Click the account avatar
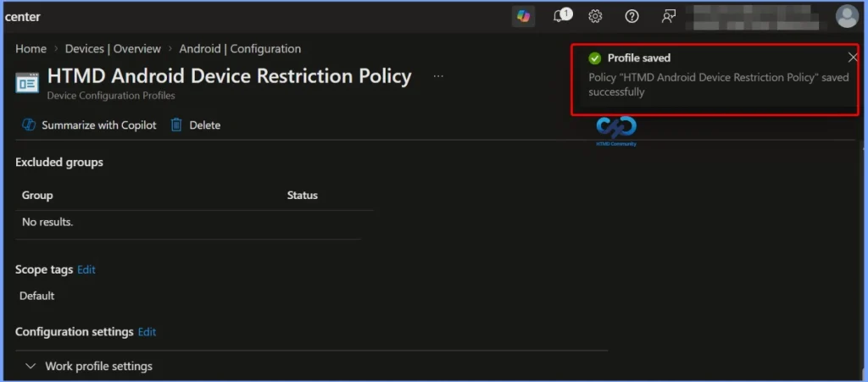 tap(847, 17)
